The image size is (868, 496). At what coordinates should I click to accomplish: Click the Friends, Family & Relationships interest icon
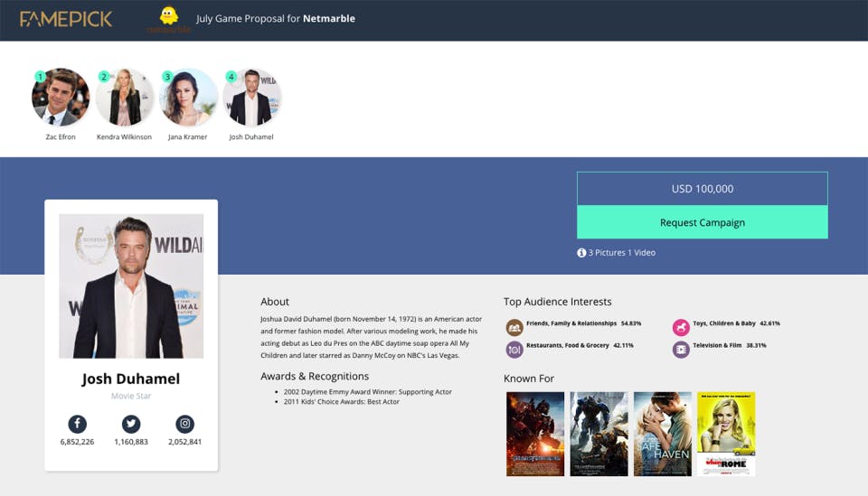click(x=514, y=327)
